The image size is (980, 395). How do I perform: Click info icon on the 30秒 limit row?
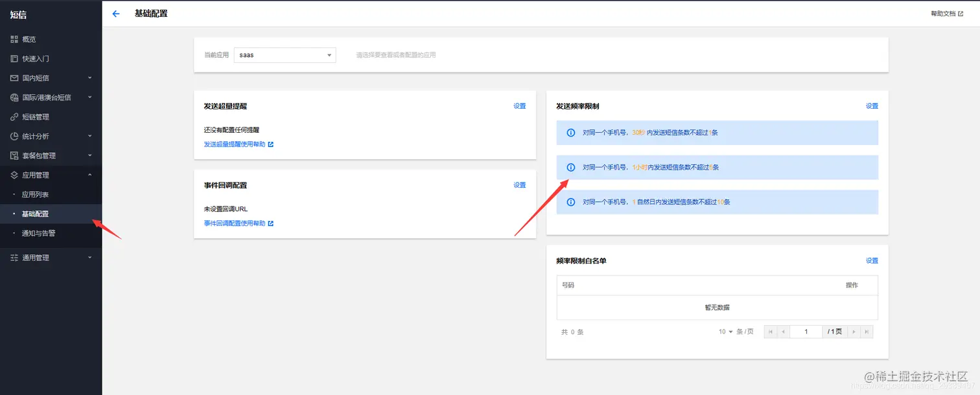coord(571,133)
